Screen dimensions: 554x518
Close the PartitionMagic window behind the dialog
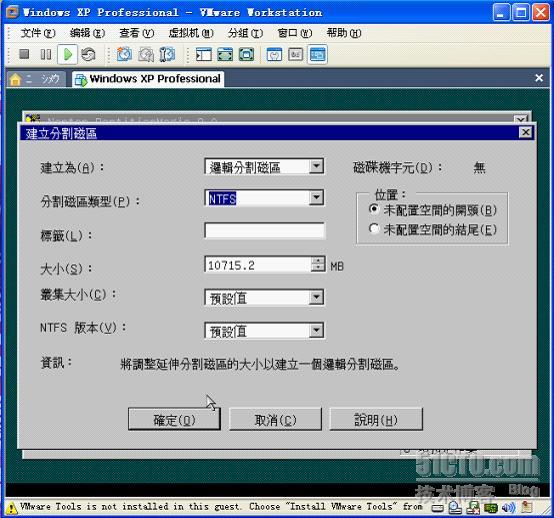521,119
